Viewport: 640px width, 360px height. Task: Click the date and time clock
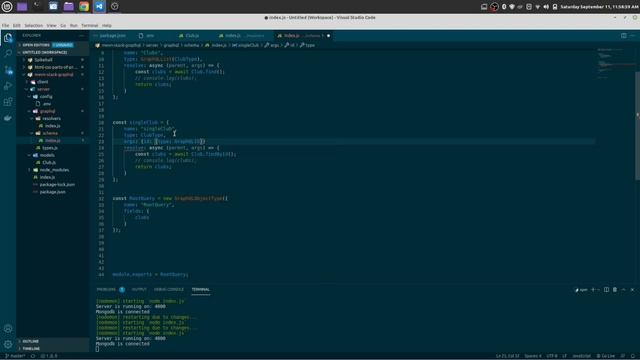coord(599,7)
